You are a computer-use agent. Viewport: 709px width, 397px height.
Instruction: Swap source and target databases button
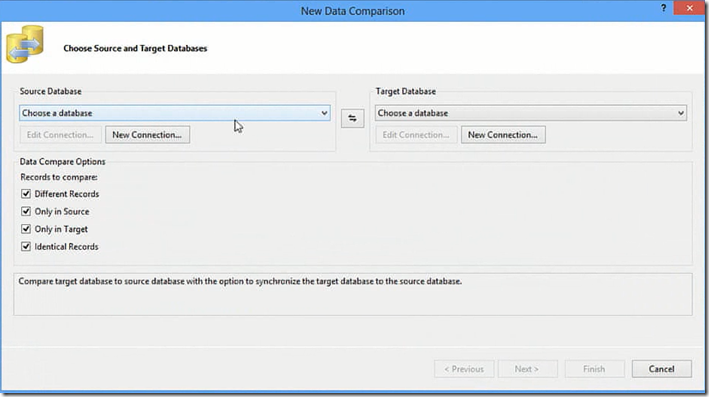352,118
